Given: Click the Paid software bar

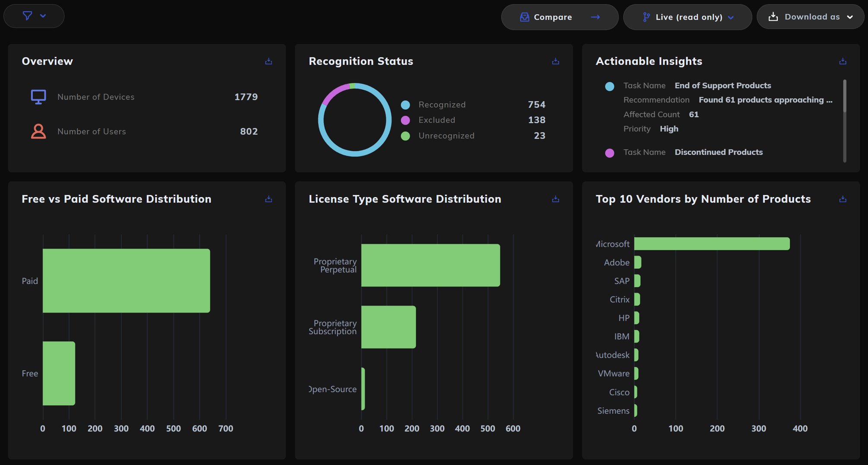Looking at the screenshot, I should 127,281.
